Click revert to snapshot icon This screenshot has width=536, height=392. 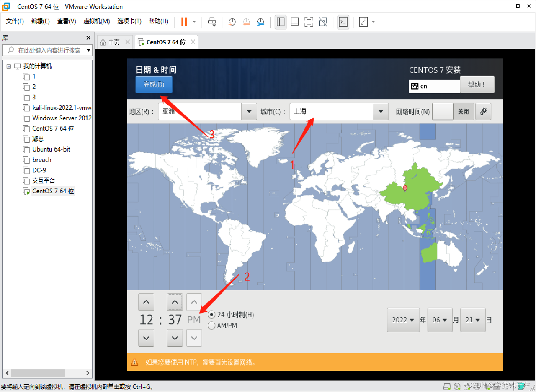(246, 22)
